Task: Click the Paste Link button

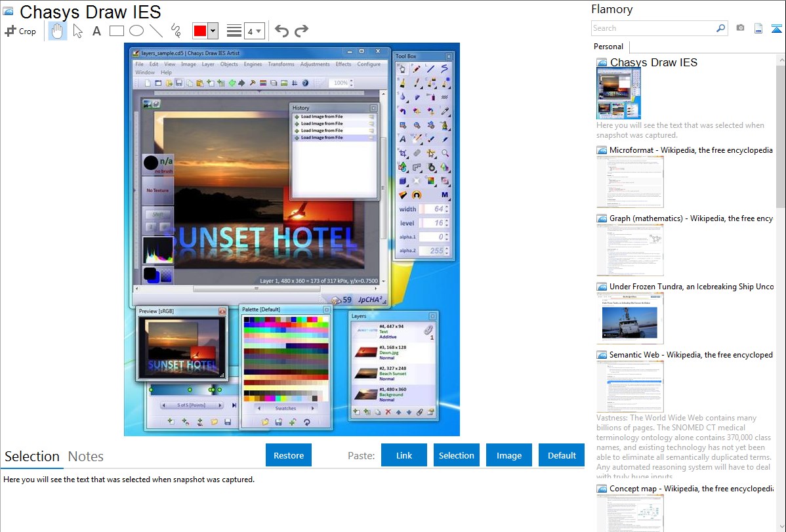Action: pos(404,455)
